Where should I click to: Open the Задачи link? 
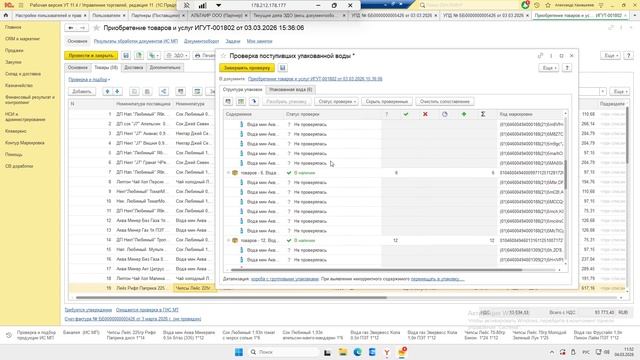233,41
